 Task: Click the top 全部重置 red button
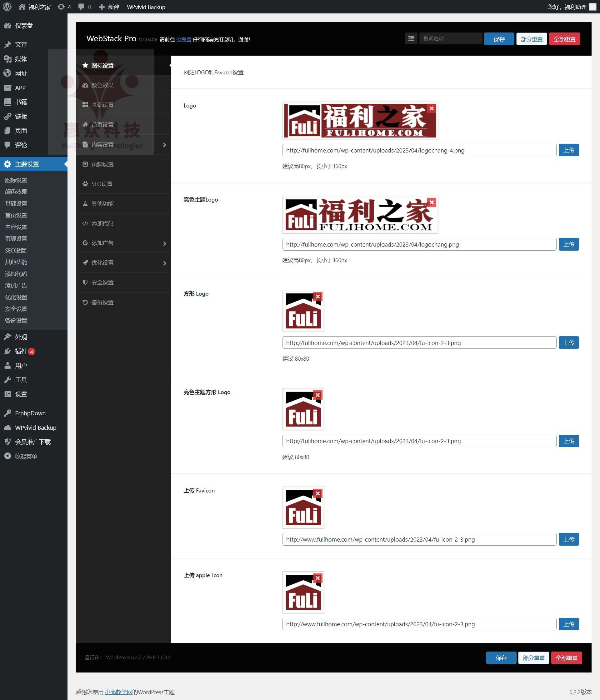click(x=564, y=39)
